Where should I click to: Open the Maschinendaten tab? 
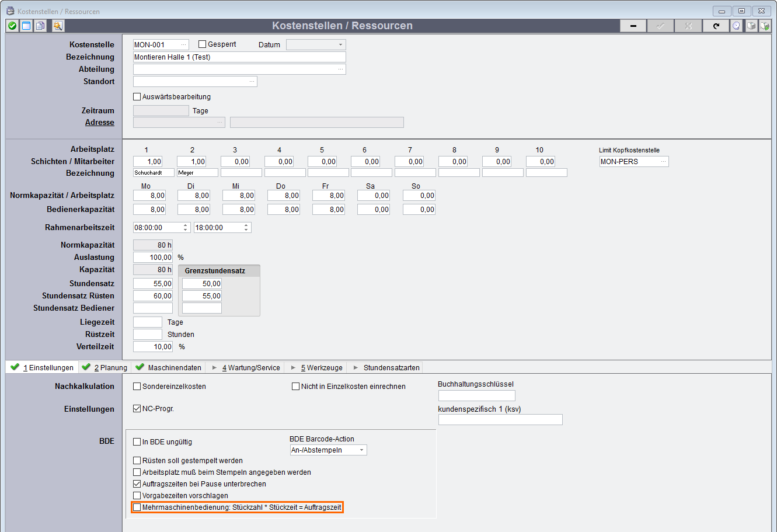pos(168,367)
